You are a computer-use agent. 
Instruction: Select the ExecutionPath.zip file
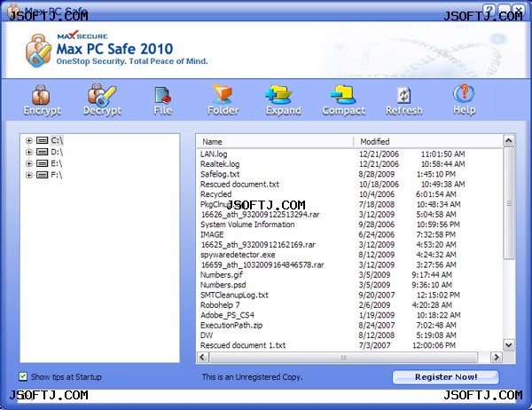[x=231, y=326]
